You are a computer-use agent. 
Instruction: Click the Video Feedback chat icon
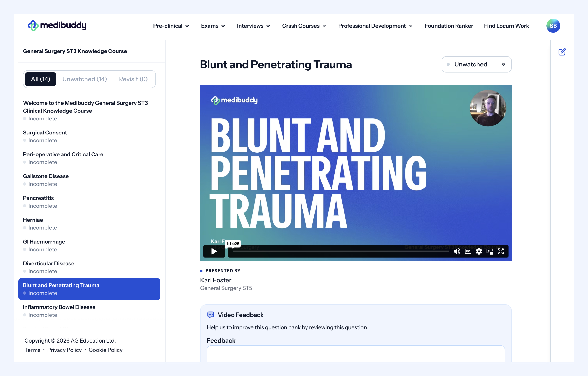[211, 315]
